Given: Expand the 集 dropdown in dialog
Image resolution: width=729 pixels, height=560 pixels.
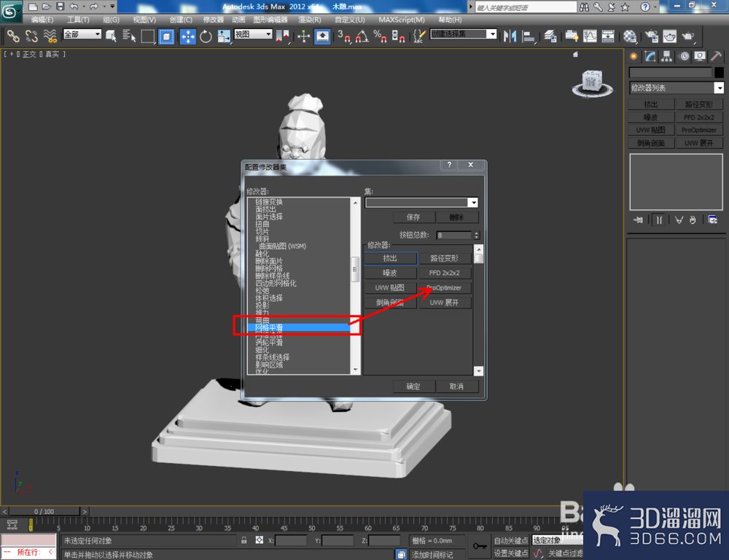Looking at the screenshot, I should point(473,202).
